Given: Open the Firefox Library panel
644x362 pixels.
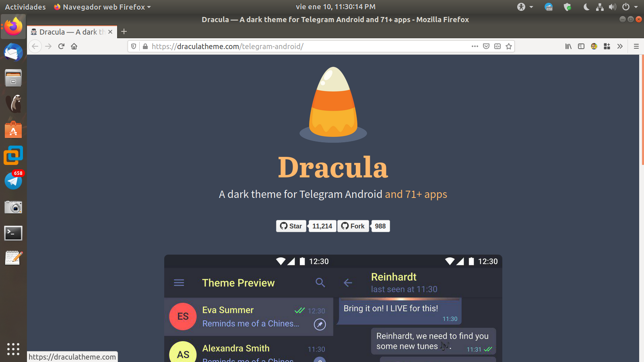Looking at the screenshot, I should pos(568,46).
